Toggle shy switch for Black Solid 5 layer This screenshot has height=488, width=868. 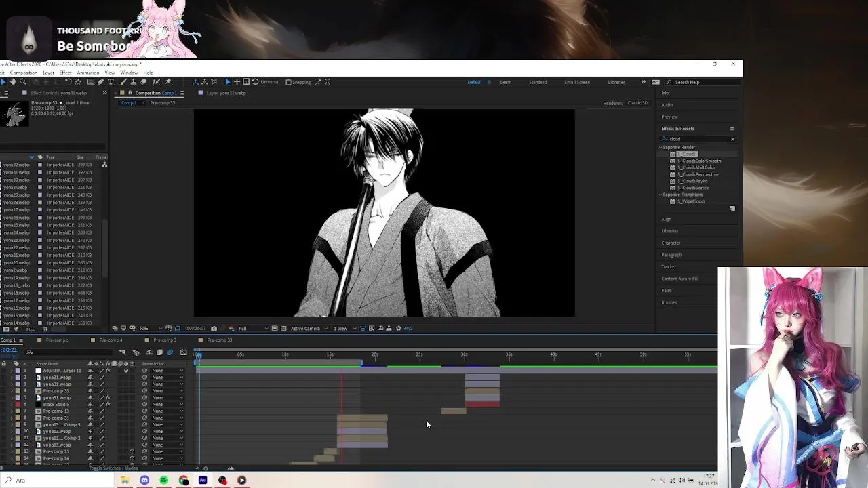(x=90, y=404)
